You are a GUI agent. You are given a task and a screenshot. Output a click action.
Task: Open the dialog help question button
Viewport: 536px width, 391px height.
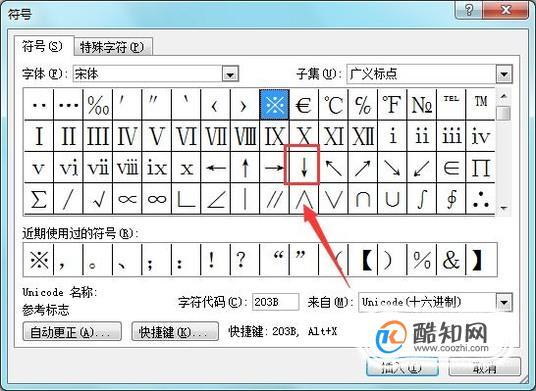point(469,10)
